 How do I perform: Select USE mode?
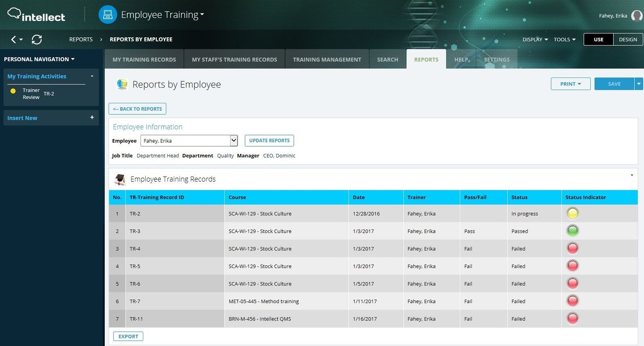tap(598, 39)
